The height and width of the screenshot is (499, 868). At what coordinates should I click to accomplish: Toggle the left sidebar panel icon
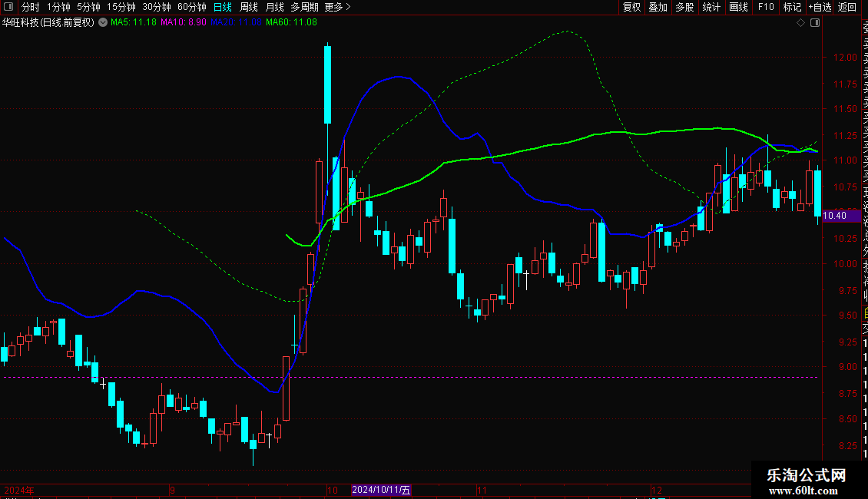click(x=8, y=7)
